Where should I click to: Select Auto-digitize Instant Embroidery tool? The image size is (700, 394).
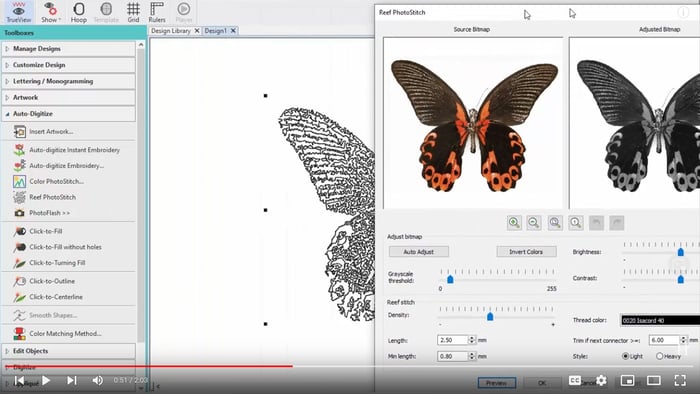(67, 150)
